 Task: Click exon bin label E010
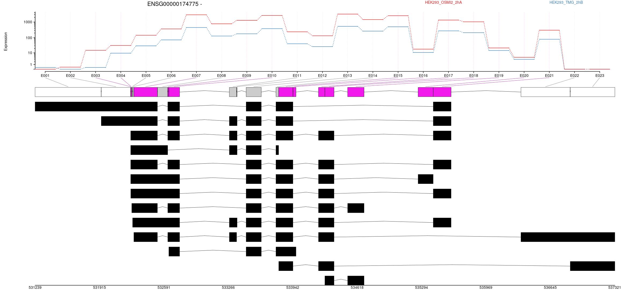coord(272,76)
